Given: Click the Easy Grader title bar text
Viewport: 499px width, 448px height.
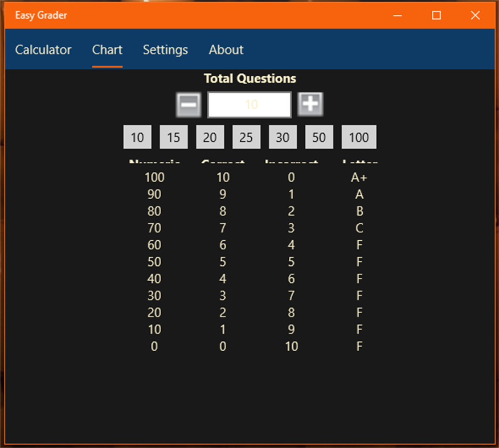Looking at the screenshot, I should [41, 15].
